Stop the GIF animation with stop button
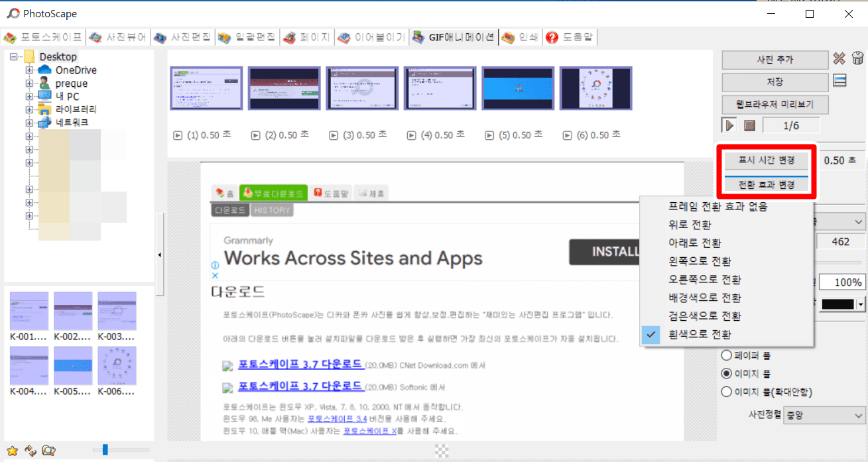 click(749, 125)
